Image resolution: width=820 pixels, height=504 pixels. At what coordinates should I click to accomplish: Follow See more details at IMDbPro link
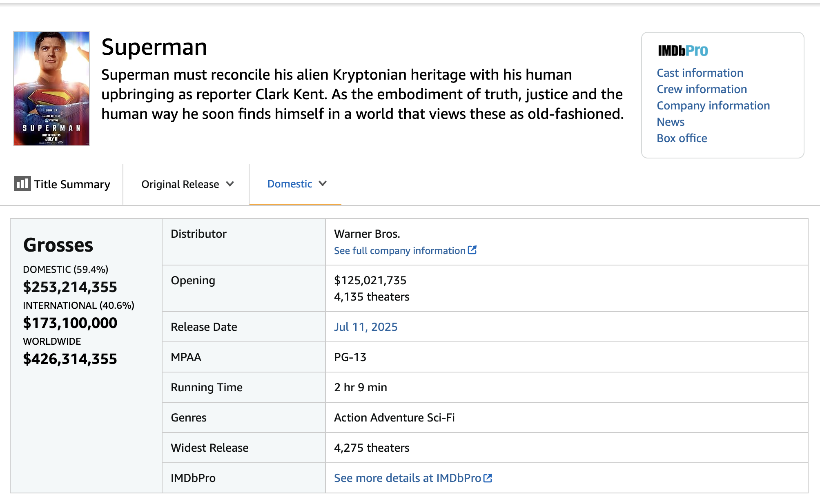click(408, 478)
